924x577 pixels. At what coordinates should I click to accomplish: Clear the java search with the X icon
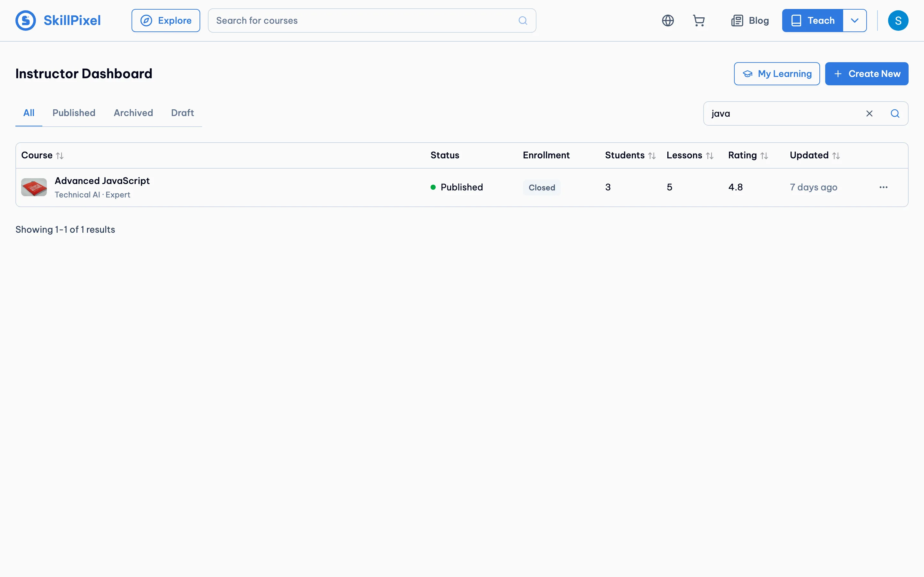point(869,113)
